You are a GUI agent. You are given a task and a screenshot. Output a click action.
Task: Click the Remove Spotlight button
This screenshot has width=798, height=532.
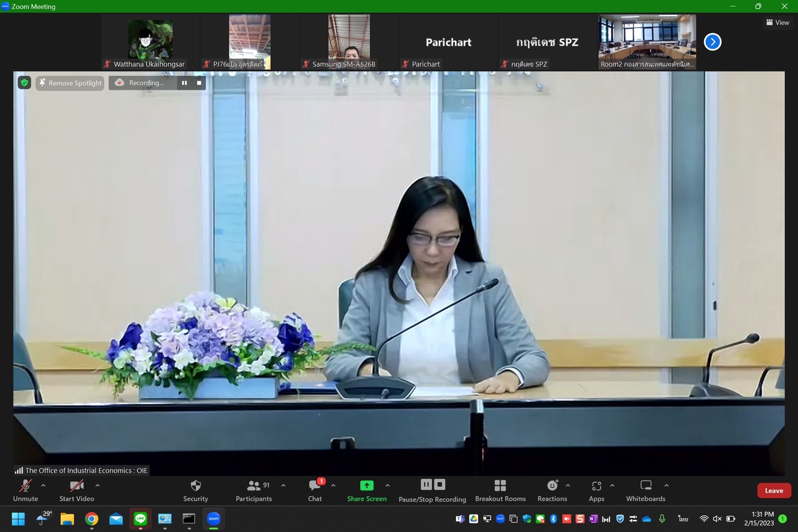[x=70, y=83]
